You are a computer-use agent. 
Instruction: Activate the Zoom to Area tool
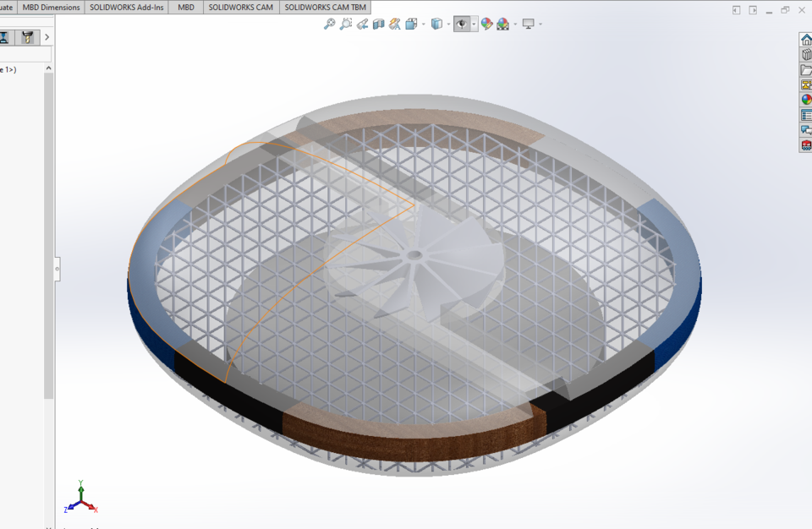pyautogui.click(x=345, y=25)
